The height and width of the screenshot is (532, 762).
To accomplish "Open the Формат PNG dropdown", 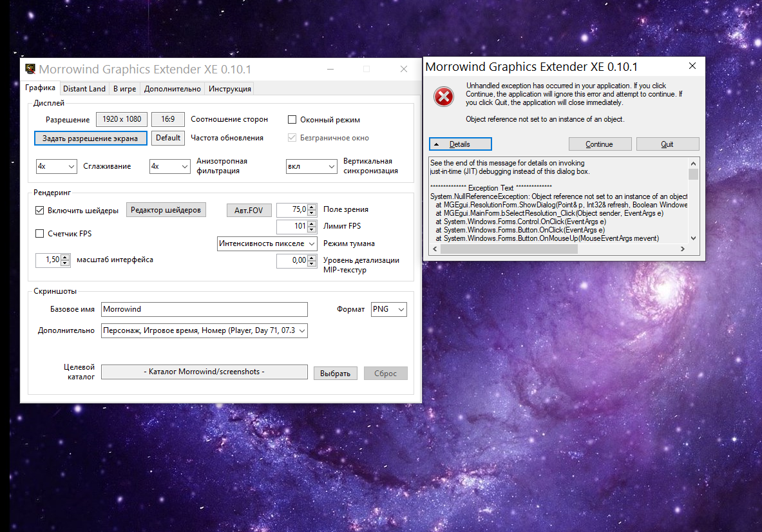I will pos(389,309).
